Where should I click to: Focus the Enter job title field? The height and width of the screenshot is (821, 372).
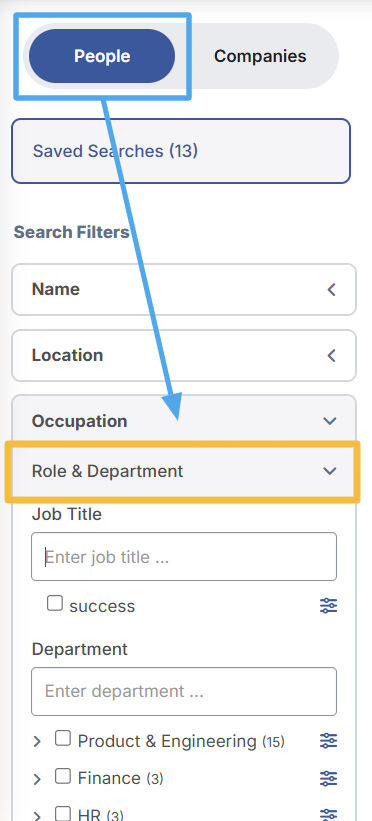(184, 557)
